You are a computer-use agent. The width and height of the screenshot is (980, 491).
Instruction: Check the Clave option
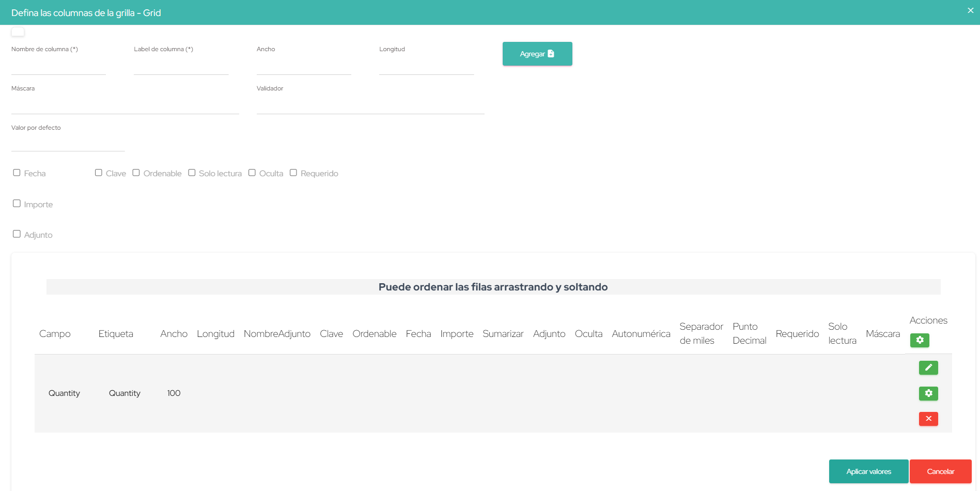coord(99,173)
